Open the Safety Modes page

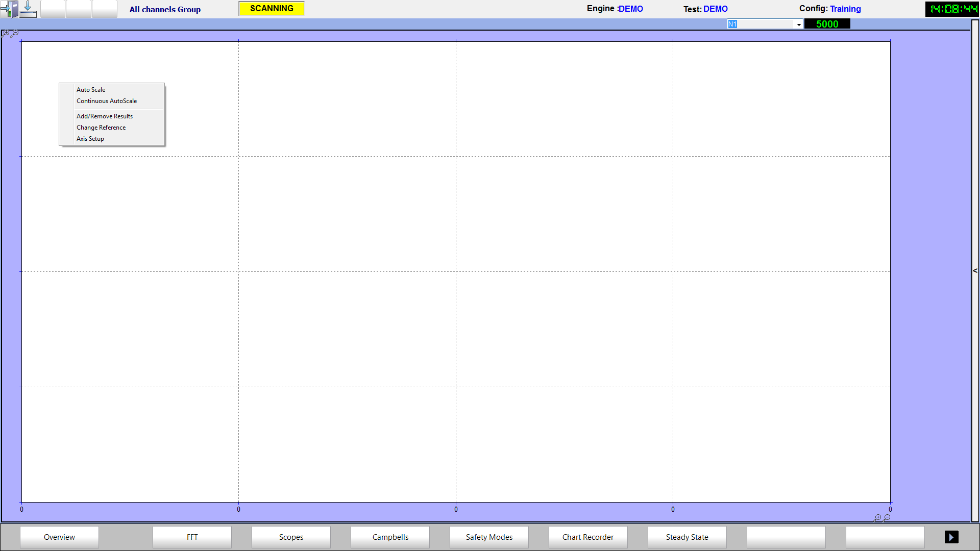(x=489, y=537)
